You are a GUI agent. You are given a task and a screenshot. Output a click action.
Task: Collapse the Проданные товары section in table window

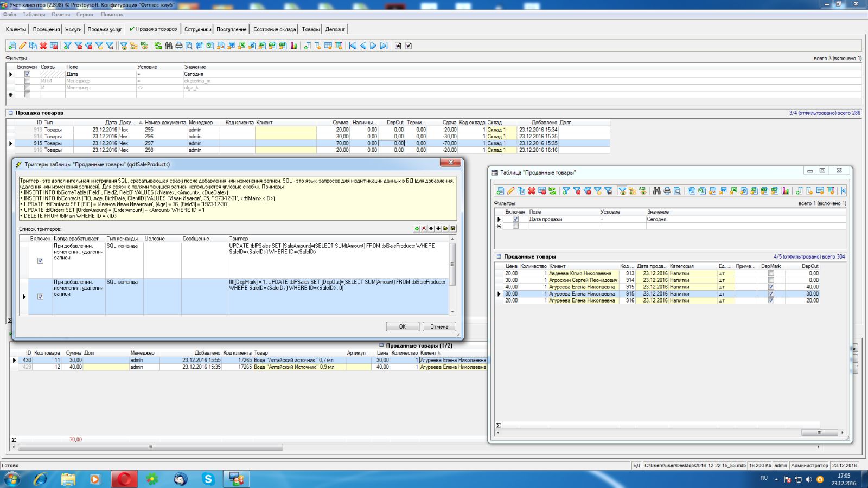[x=499, y=257]
